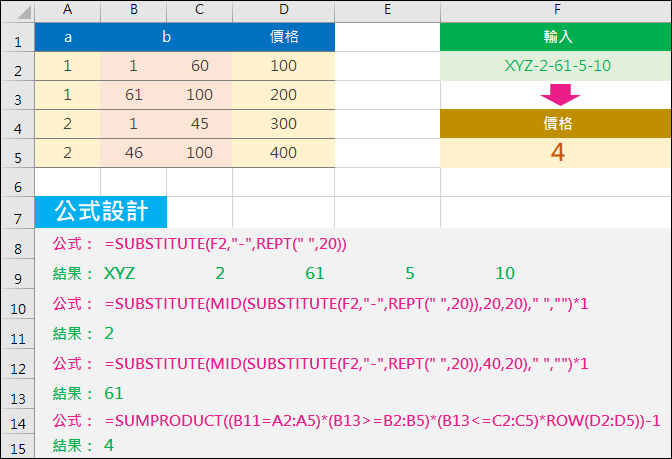Click price cell '200' in column D
Viewport: 672px width, 459px height.
pos(284,95)
